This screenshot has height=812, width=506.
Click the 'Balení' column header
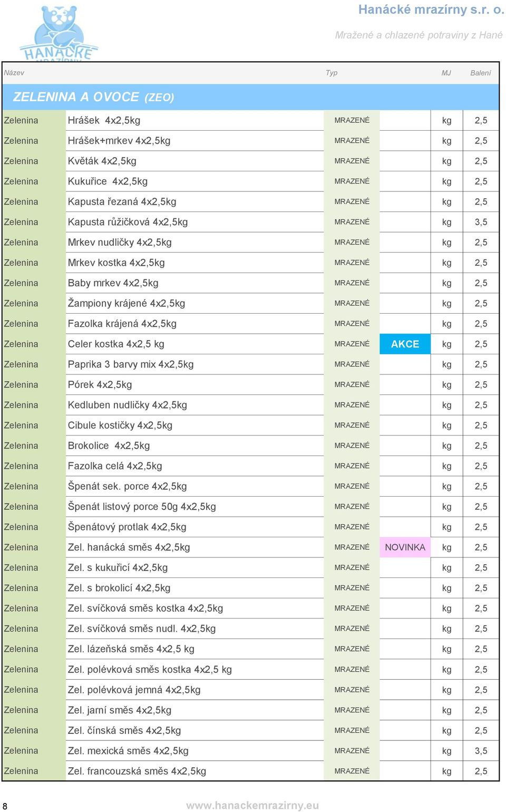(481, 73)
